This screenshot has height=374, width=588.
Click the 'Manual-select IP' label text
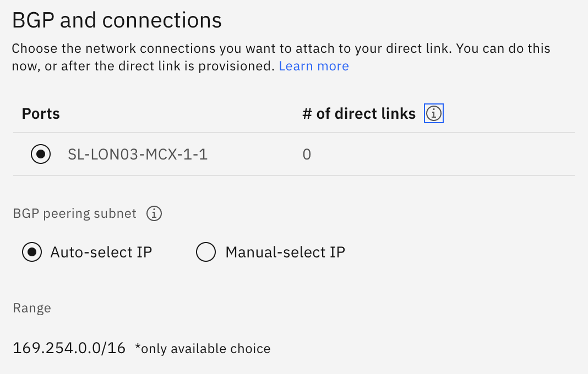(285, 252)
